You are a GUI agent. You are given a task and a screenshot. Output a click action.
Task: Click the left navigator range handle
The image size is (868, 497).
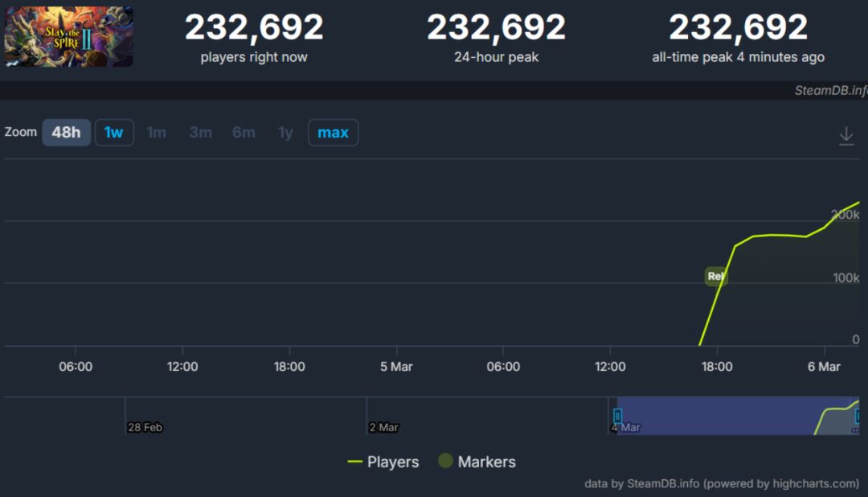coord(618,416)
